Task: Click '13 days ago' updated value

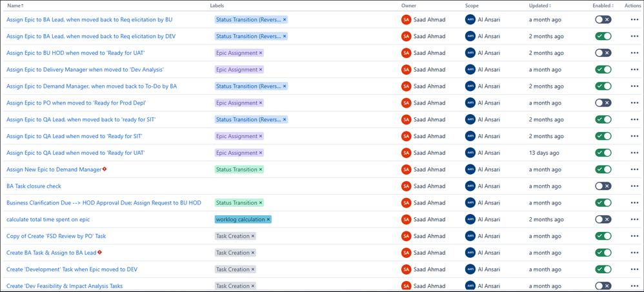Action: coord(544,153)
